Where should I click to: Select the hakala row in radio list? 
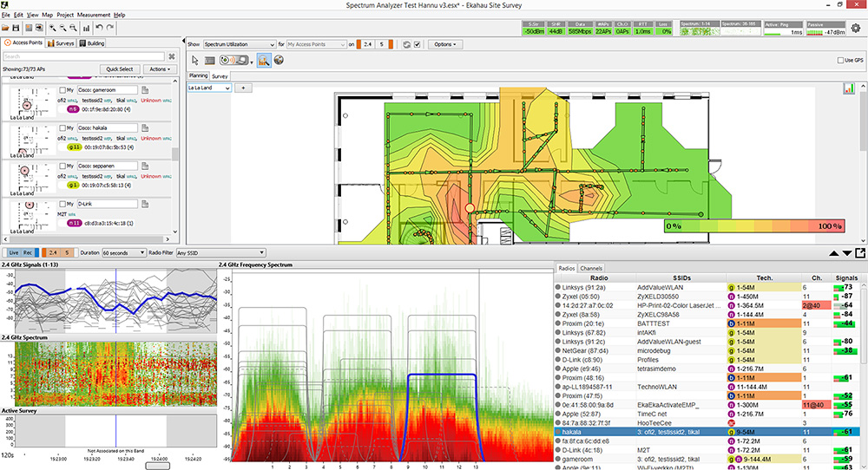pyautogui.click(x=707, y=432)
